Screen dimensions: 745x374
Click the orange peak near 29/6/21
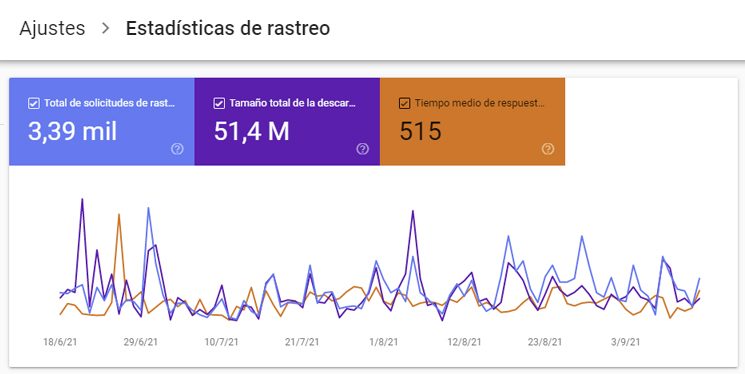[x=119, y=215]
